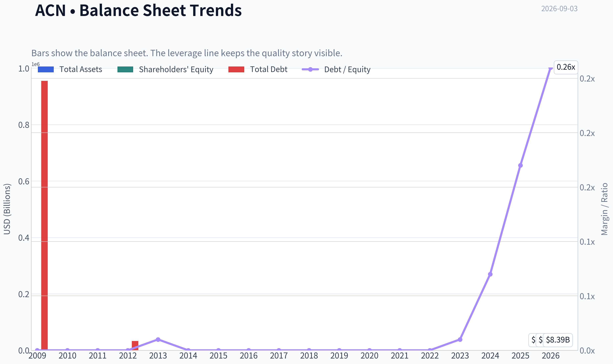Screen dimensions: 613x364
Task: Click the tall red 2009 Total Debt bar
Action: pos(44,215)
